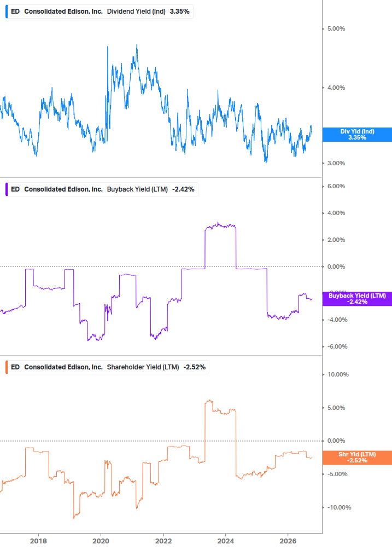Click the ED ticker in the shareholder legend

click(x=15, y=367)
